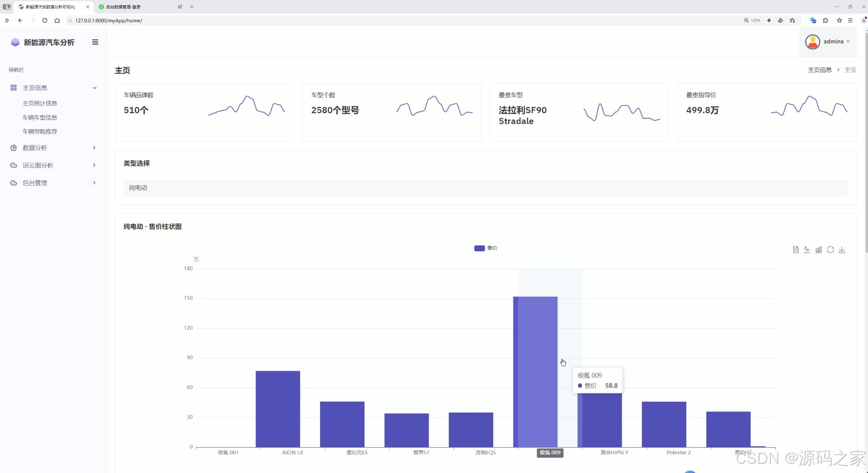Toggle 售价 series in chart legend

(485, 248)
